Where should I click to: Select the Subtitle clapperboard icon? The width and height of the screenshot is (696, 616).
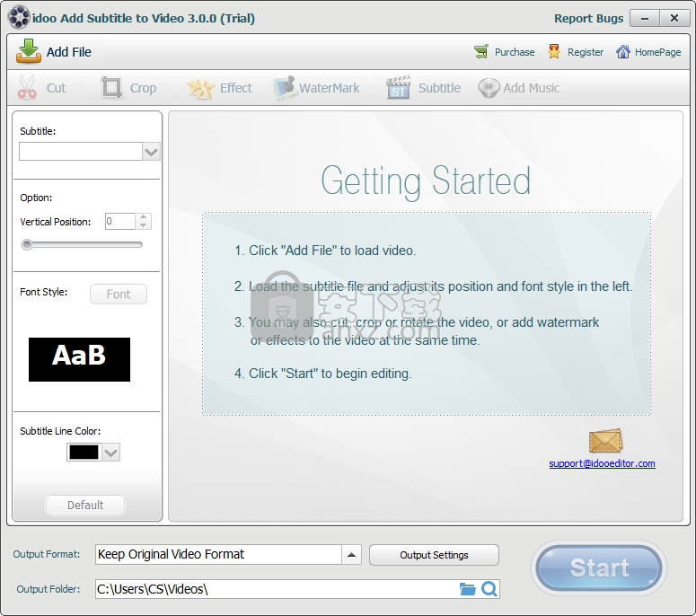tap(398, 87)
